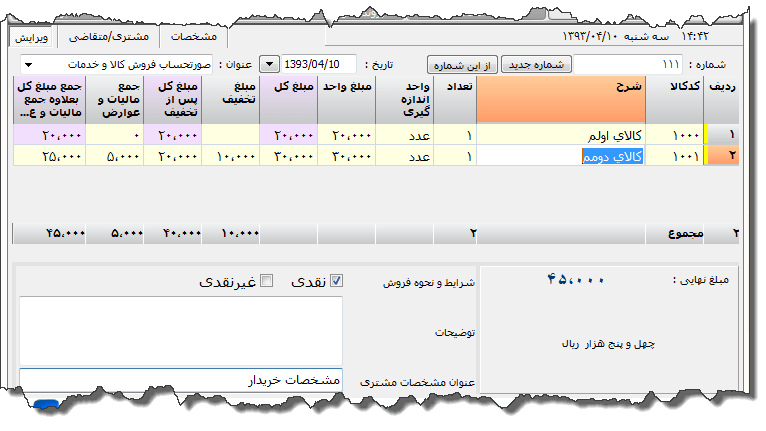766x431 pixels.
Task: Click the مشخصات خریدار input field
Action: pos(181,381)
